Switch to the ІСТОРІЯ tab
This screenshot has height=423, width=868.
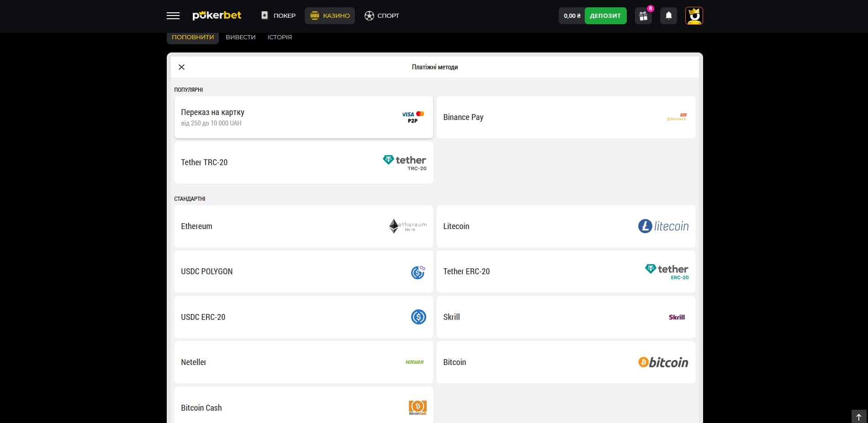point(280,37)
